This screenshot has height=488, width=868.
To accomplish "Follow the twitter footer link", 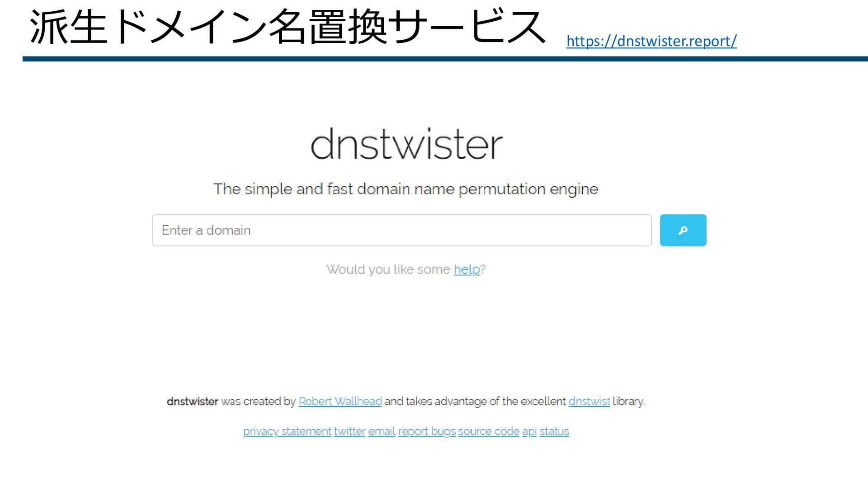I will point(349,432).
